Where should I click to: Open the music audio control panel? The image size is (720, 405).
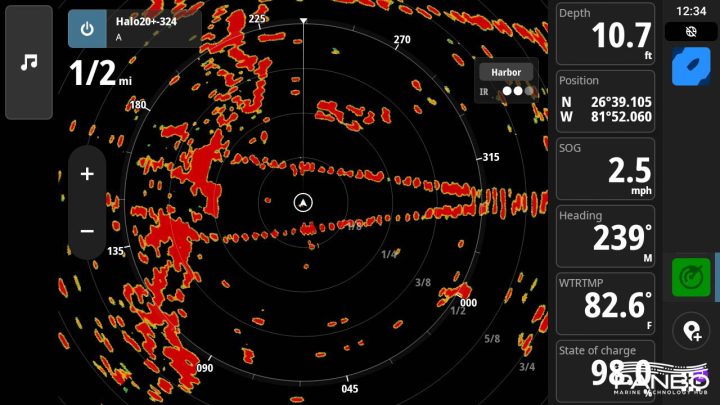tap(29, 62)
